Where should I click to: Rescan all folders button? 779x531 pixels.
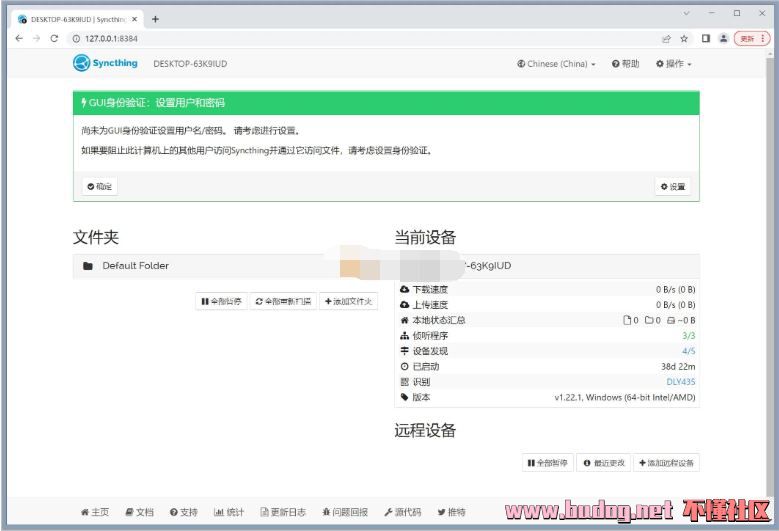click(283, 301)
